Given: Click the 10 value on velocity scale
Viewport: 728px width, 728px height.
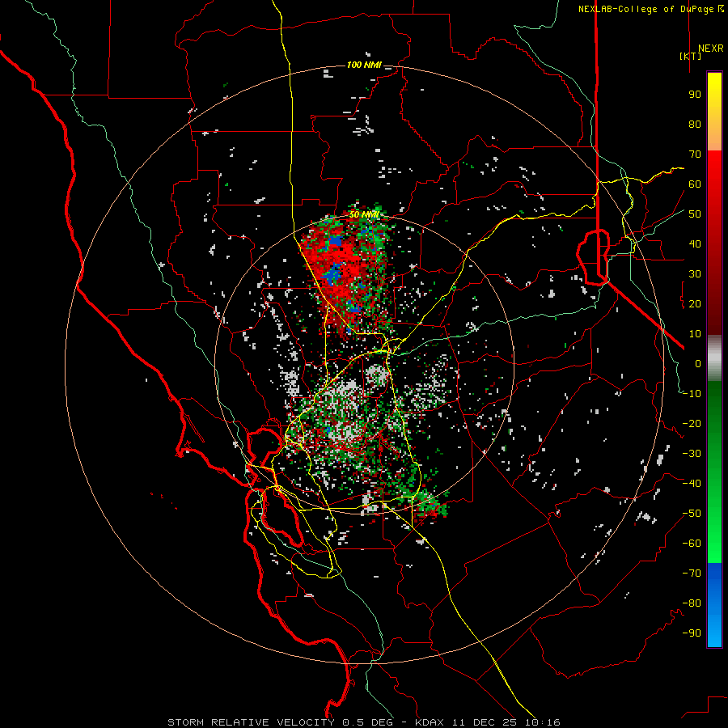Looking at the screenshot, I should 695,334.
